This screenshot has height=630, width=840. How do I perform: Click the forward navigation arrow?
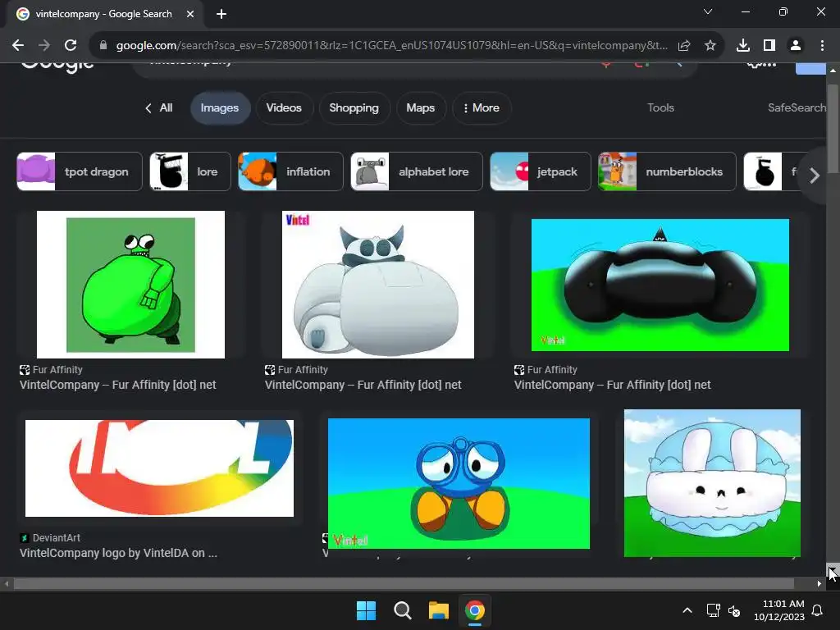pos(44,46)
